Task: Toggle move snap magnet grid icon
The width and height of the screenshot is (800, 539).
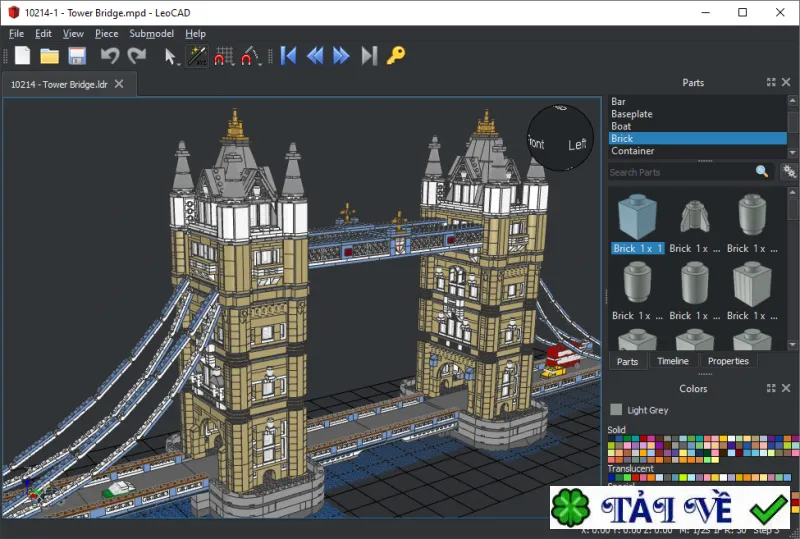Action: [223, 56]
